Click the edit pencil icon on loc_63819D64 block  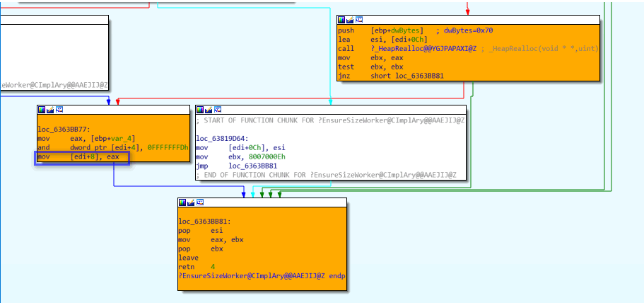click(x=209, y=110)
